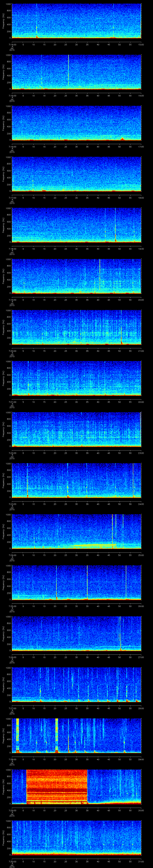
Task: Click the 17:00 end time label
Action: [x=141, y=147]
